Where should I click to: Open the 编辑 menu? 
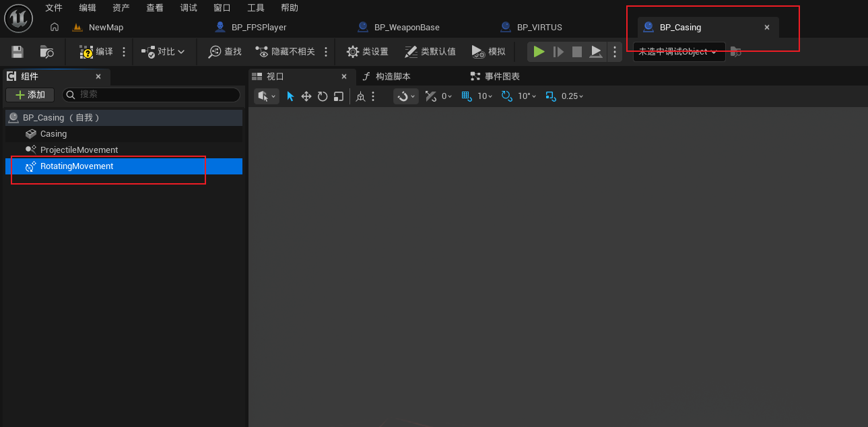(88, 8)
